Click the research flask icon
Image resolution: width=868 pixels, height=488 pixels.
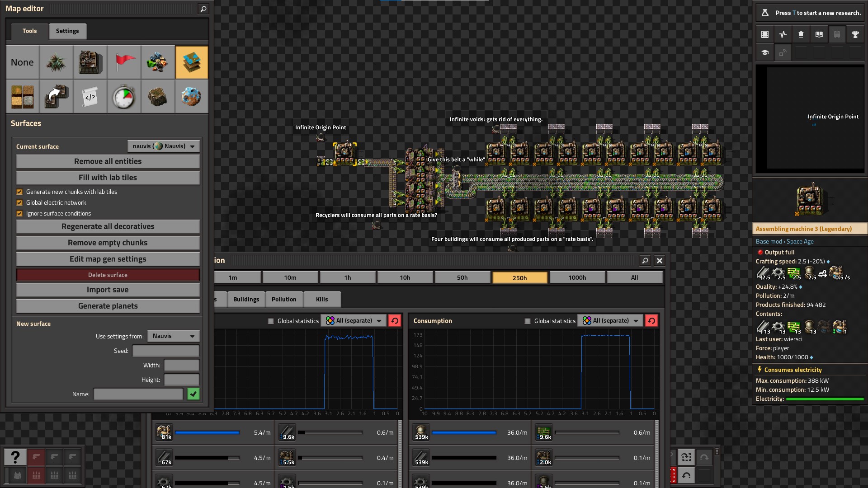765,13
